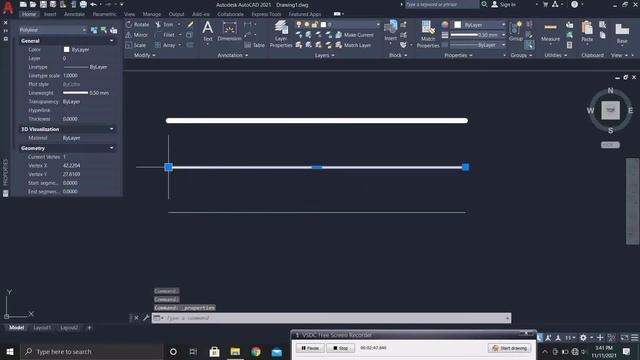Select the Rotate tool
This screenshot has height=360, width=640.
(x=137, y=24)
